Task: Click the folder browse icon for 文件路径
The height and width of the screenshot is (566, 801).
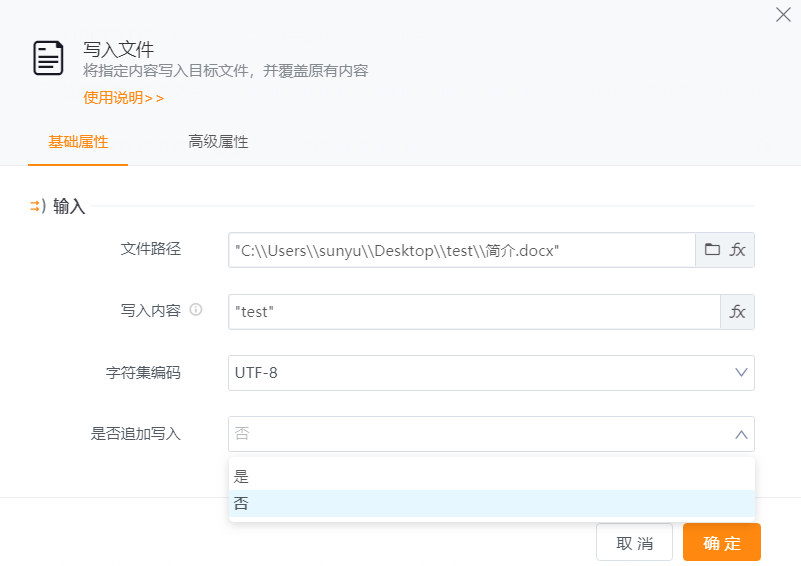Action: 712,250
